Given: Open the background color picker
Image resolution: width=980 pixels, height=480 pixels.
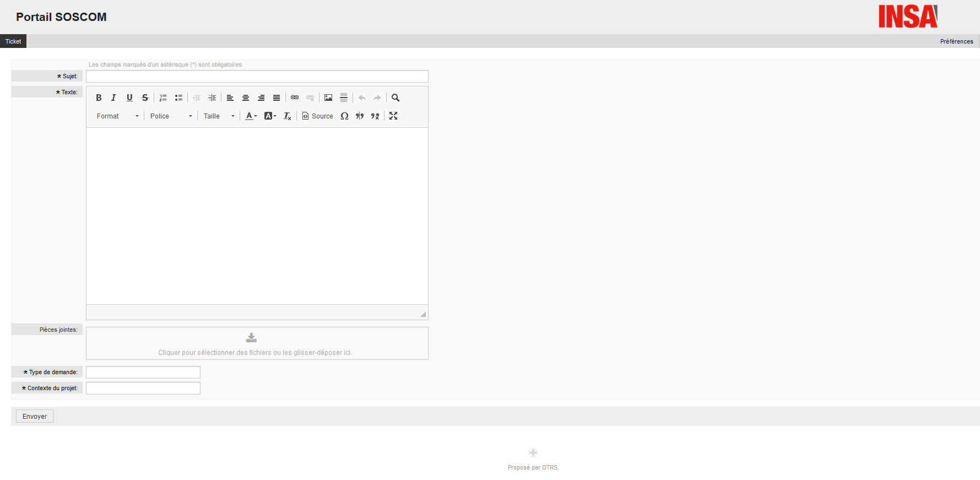Looking at the screenshot, I should [x=270, y=116].
